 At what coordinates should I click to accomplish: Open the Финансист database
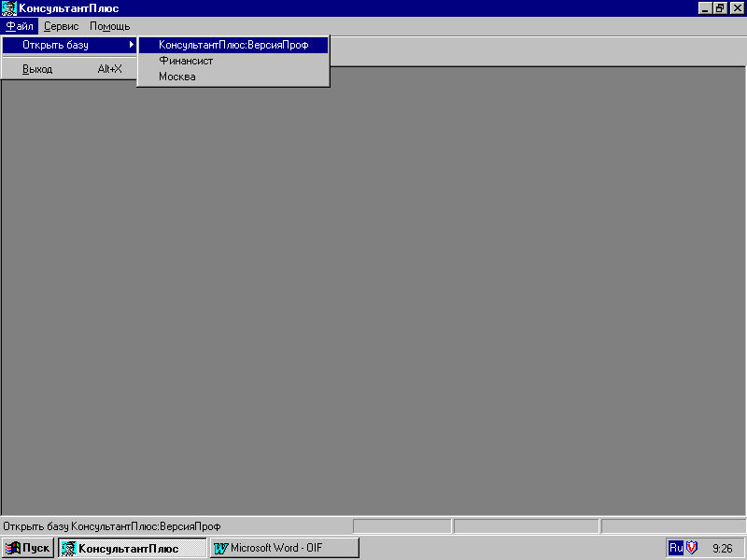(233, 61)
